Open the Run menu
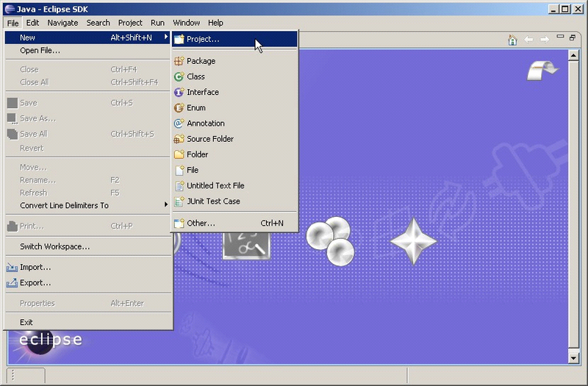The height and width of the screenshot is (386, 588). click(x=157, y=23)
